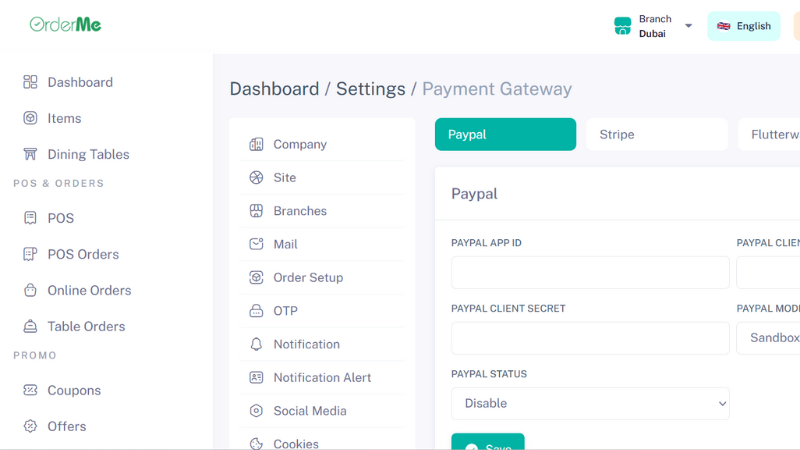Open the Coupons icon in Promo
The height and width of the screenshot is (450, 800).
point(30,390)
